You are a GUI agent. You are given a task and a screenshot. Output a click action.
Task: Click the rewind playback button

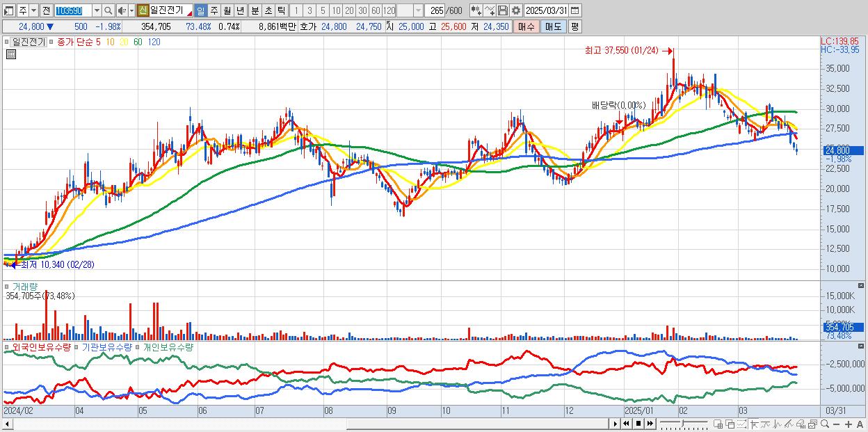626,424
